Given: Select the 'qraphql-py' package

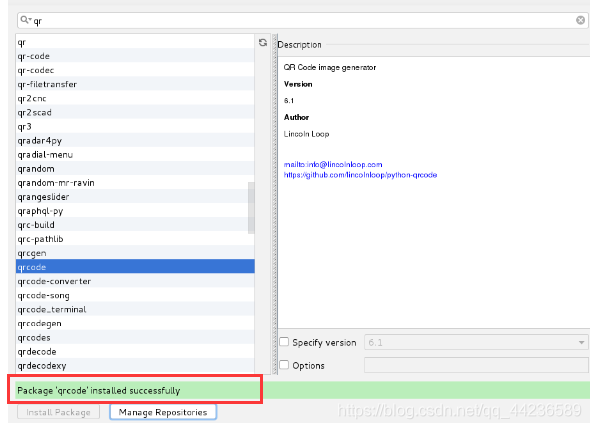Looking at the screenshot, I should (x=135, y=211).
